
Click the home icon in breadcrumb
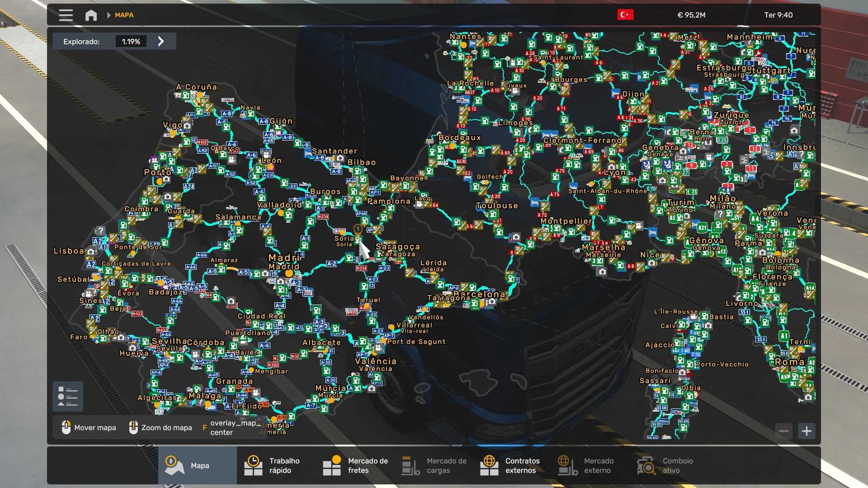pyautogui.click(x=91, y=15)
